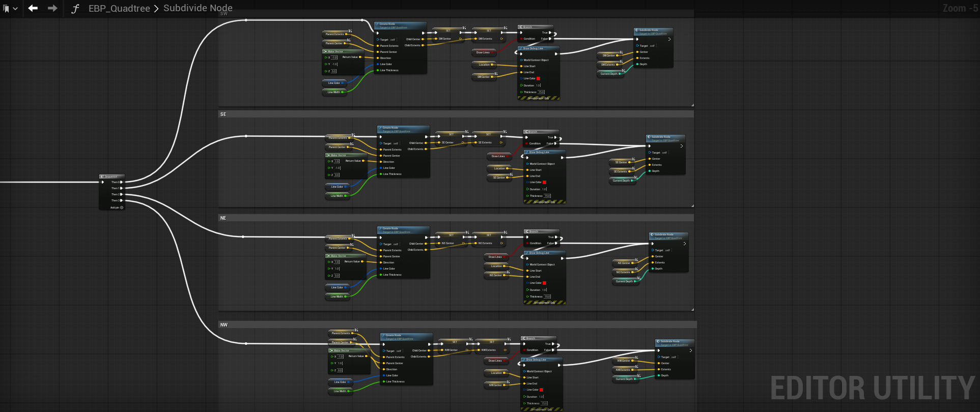The width and height of the screenshot is (980, 412).
Task: Click Line Color red swatch in NW section
Action: click(541, 390)
